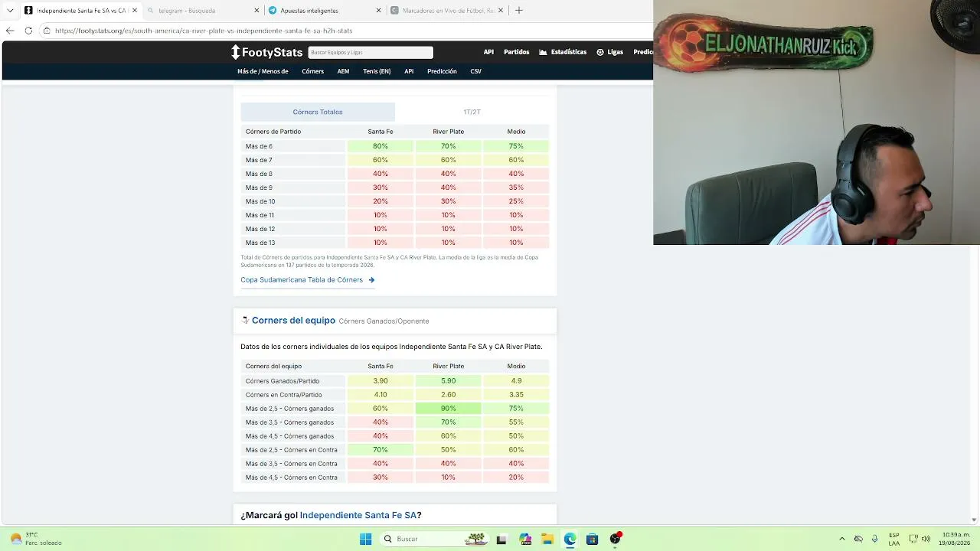Click the network status icon in tray

coord(913,539)
